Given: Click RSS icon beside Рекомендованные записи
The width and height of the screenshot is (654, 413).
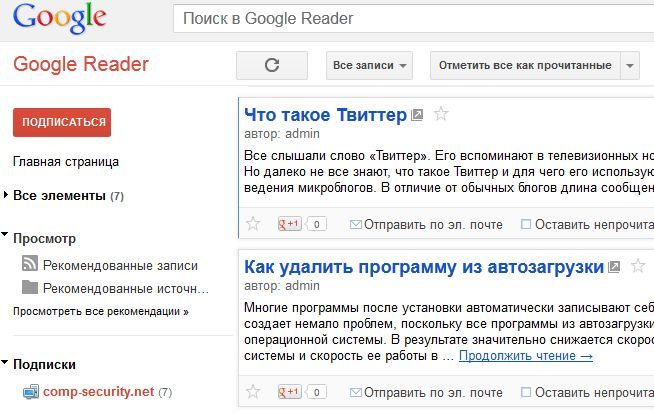Looking at the screenshot, I should 30,264.
